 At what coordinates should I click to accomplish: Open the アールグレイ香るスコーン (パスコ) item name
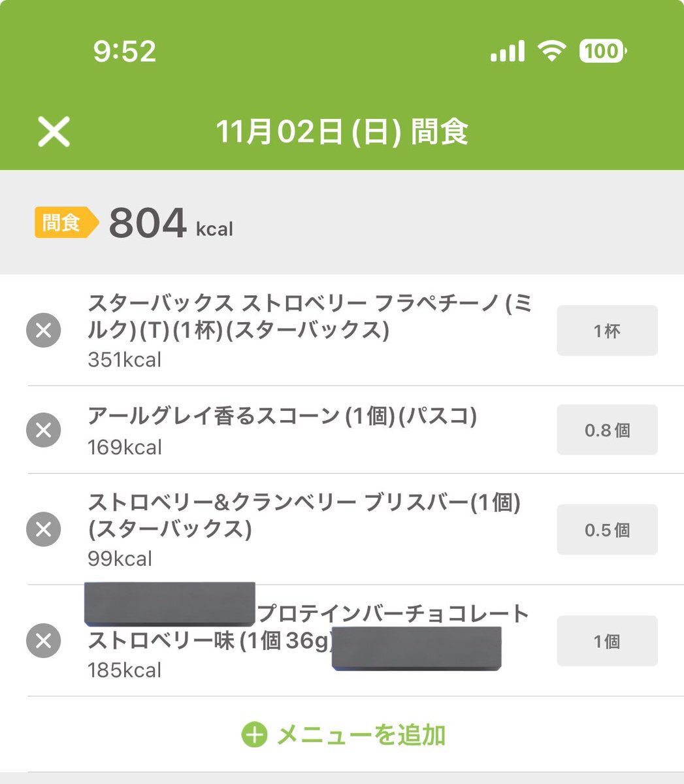coord(282,416)
